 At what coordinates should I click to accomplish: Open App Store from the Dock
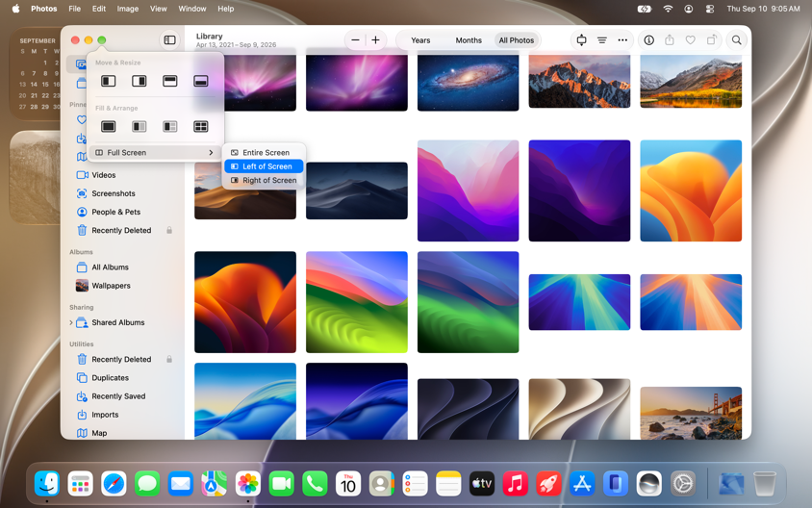(582, 484)
